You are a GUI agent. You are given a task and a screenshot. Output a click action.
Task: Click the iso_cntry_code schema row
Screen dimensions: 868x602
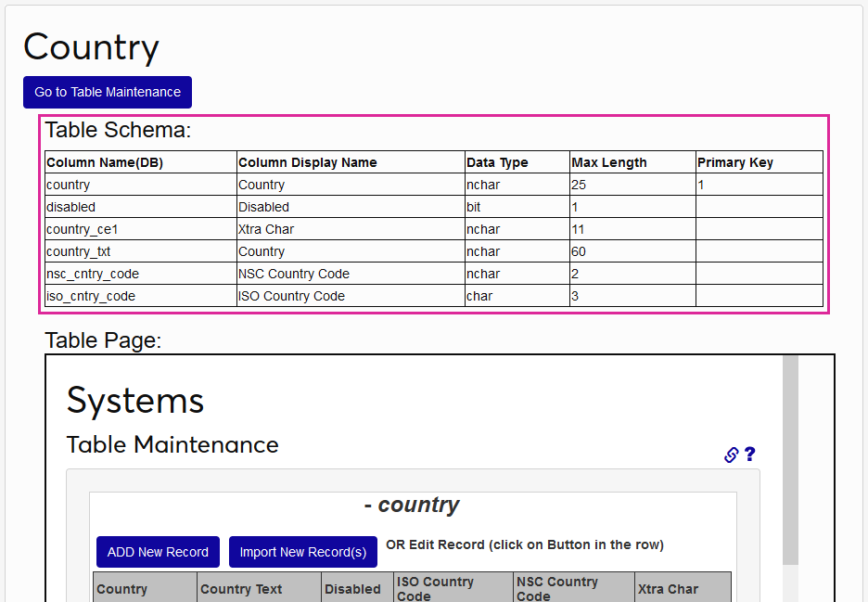[141, 296]
